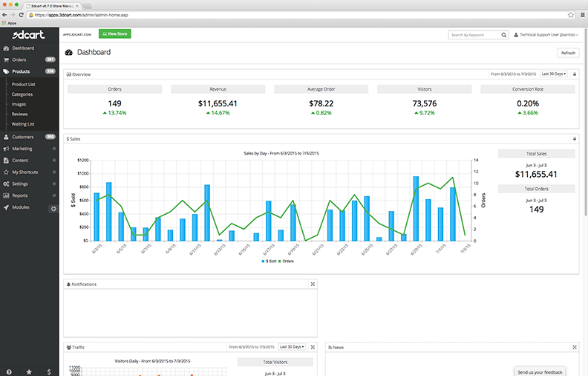Click the News panel move icon

[x=575, y=347]
